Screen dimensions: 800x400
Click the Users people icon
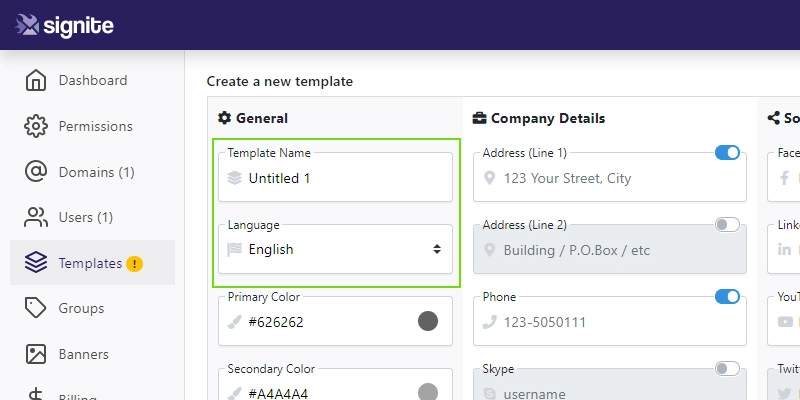click(x=36, y=217)
